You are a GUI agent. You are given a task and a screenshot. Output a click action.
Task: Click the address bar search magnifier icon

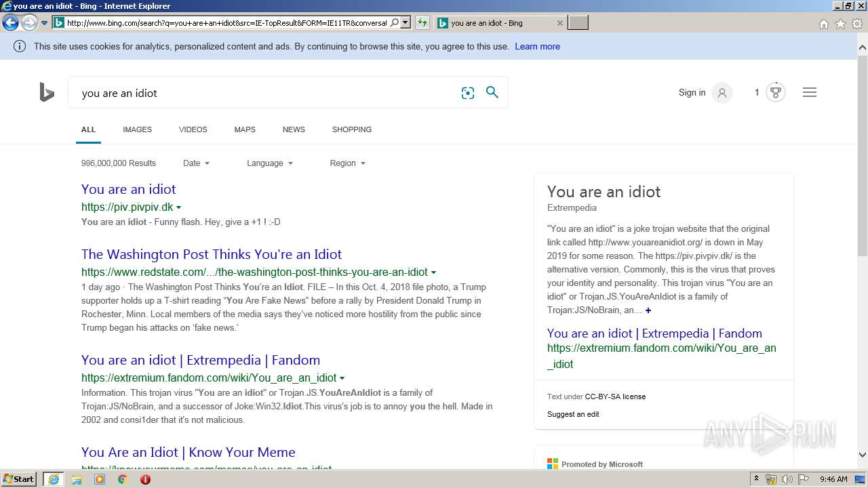click(x=395, y=23)
